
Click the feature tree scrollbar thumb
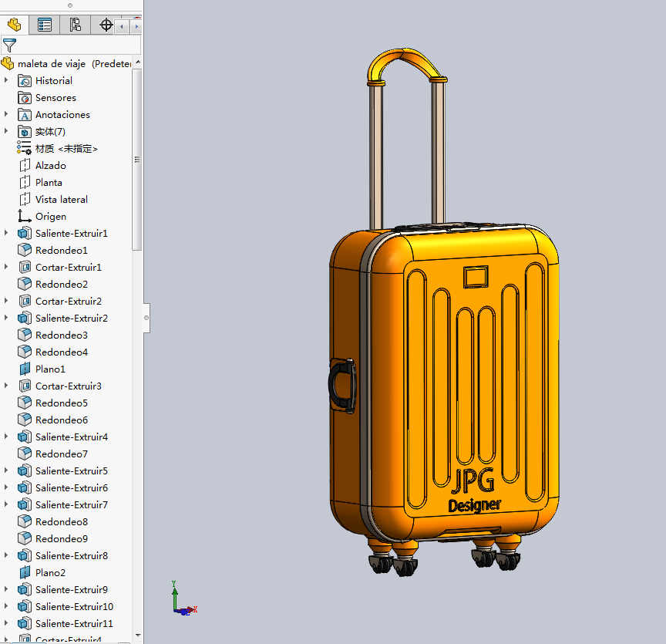(x=137, y=160)
